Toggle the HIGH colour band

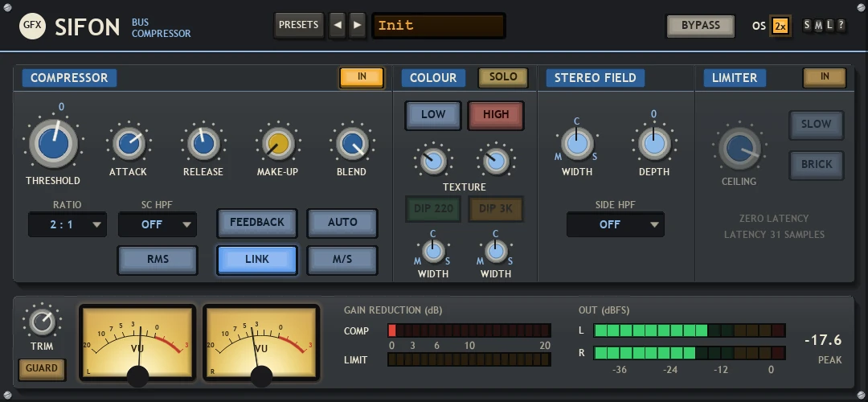[495, 115]
